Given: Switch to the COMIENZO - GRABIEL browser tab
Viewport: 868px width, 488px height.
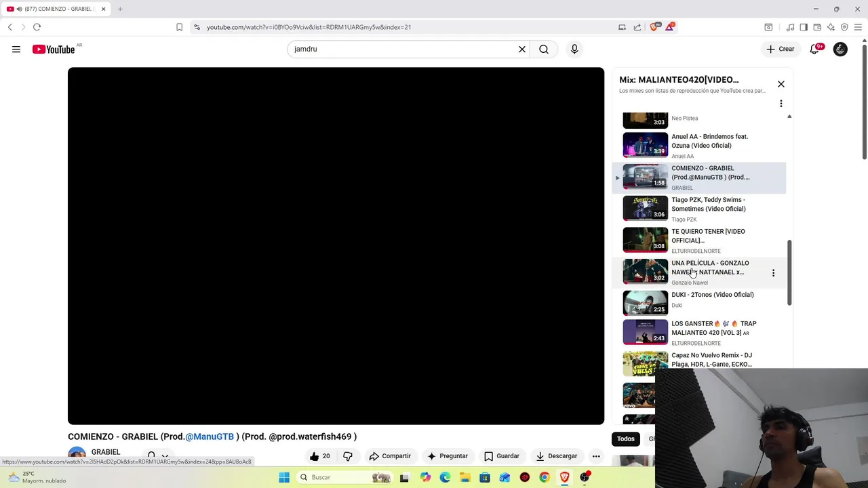Looking at the screenshot, I should [58, 9].
